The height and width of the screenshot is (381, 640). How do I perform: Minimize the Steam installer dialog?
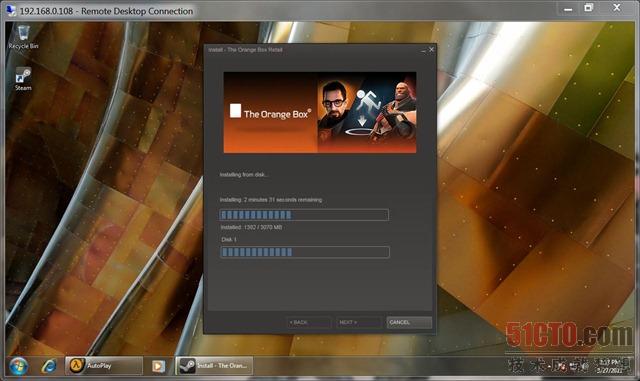tap(423, 50)
